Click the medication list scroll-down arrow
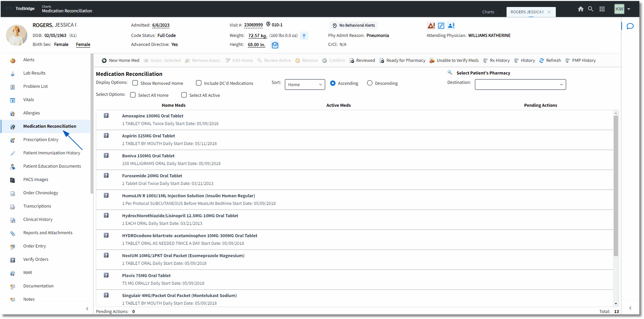This screenshot has width=644, height=319. point(616,303)
